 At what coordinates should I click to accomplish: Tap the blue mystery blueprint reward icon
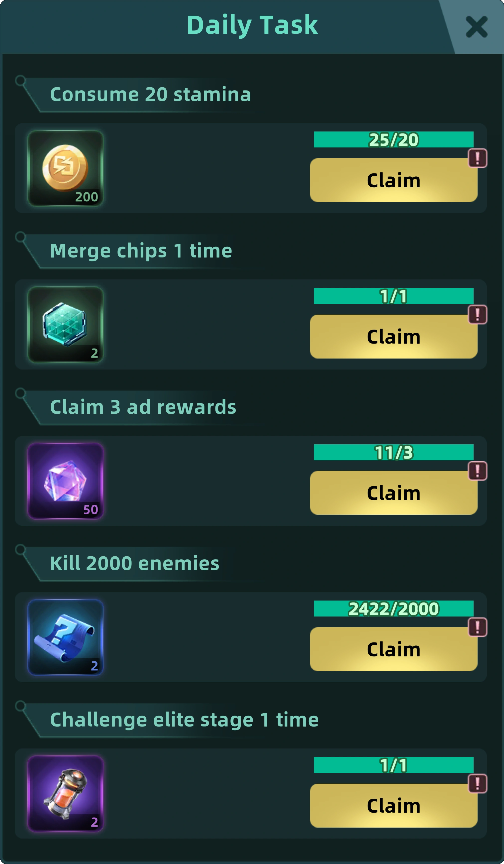click(x=65, y=637)
